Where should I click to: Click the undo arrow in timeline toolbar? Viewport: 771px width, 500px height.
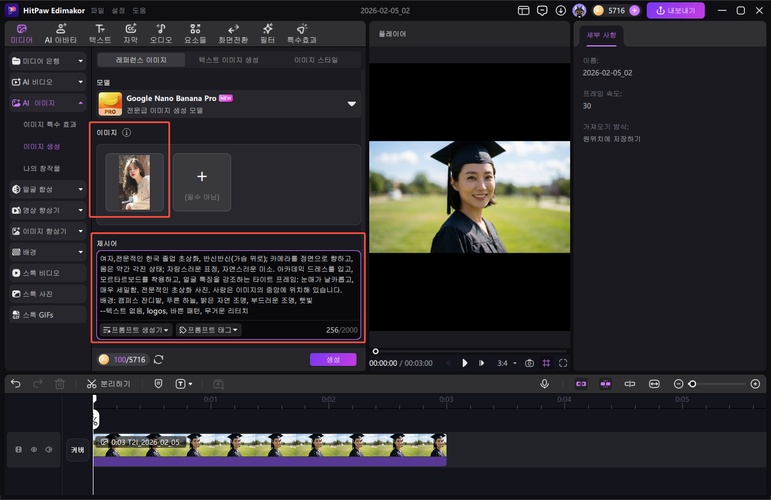point(15,383)
